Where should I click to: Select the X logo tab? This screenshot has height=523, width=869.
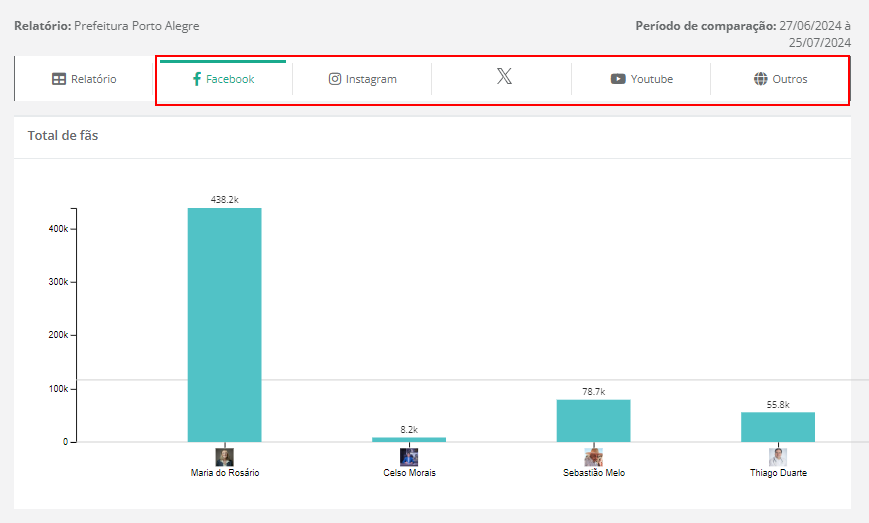[504, 78]
